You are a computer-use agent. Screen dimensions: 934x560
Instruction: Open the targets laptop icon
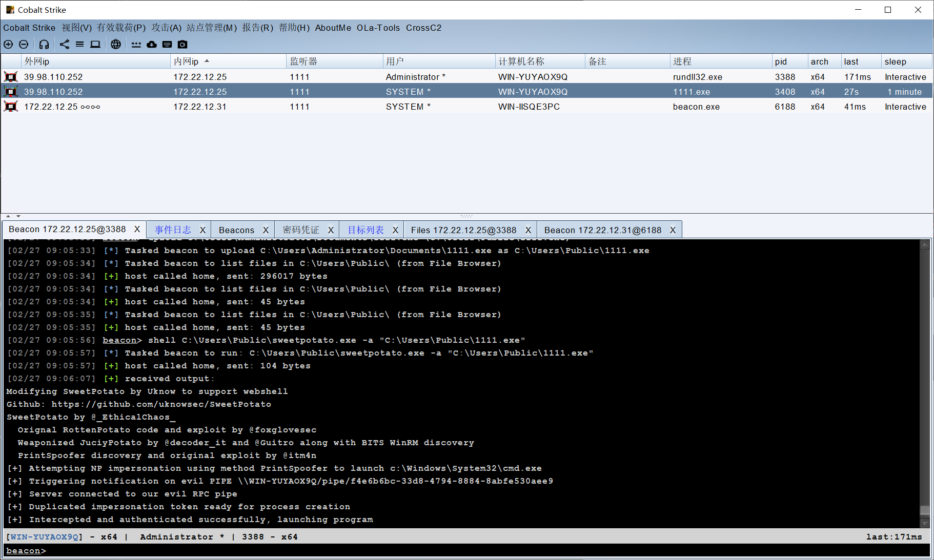pos(95,45)
